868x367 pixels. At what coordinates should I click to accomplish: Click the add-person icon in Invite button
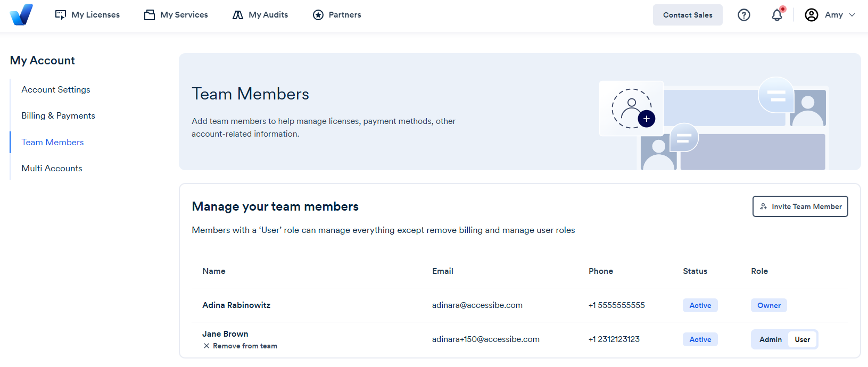[764, 206]
